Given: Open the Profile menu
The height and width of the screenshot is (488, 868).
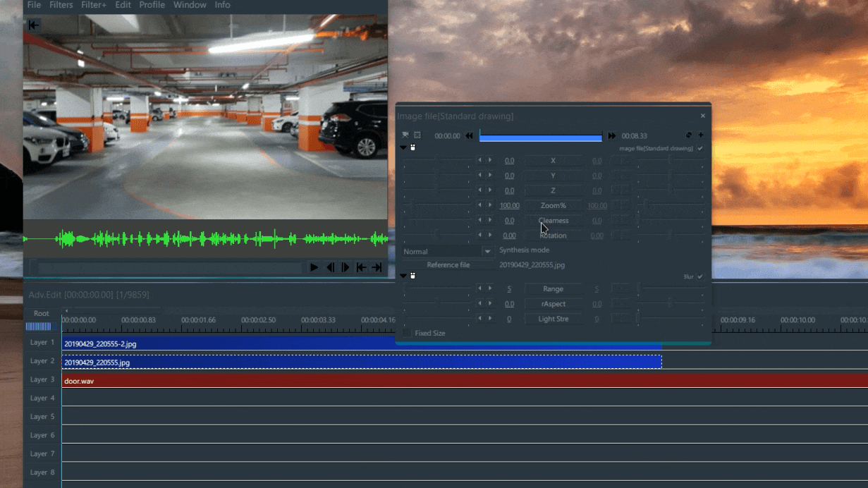Looking at the screenshot, I should tap(152, 5).
